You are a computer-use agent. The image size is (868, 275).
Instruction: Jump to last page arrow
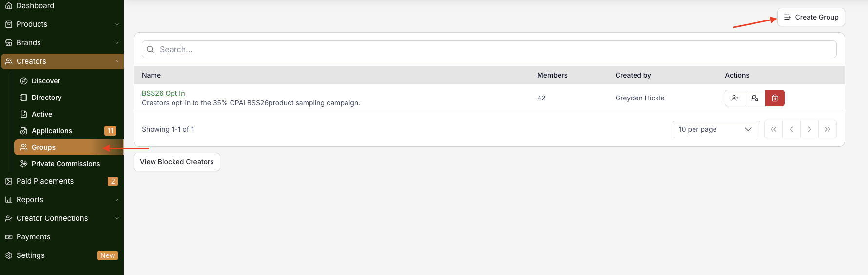(828, 129)
